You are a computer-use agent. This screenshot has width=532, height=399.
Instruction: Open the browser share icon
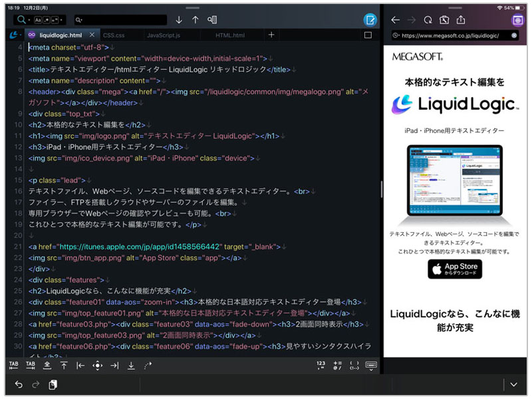tap(461, 20)
